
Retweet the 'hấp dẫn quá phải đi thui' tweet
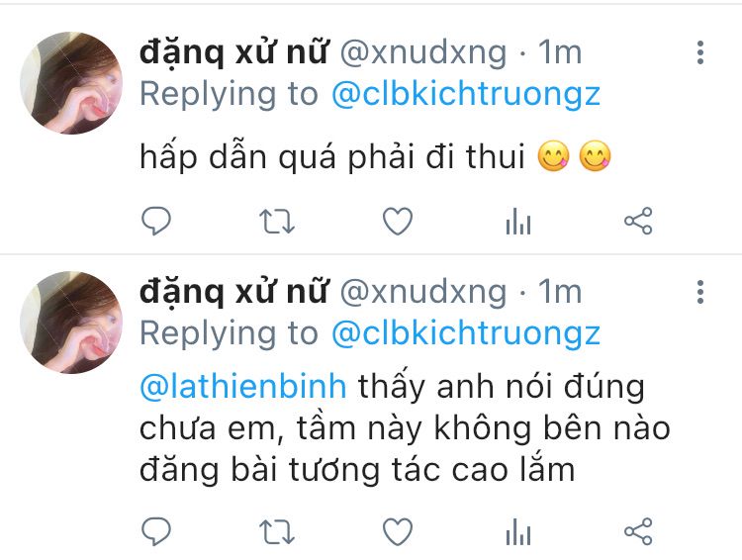[x=277, y=221]
